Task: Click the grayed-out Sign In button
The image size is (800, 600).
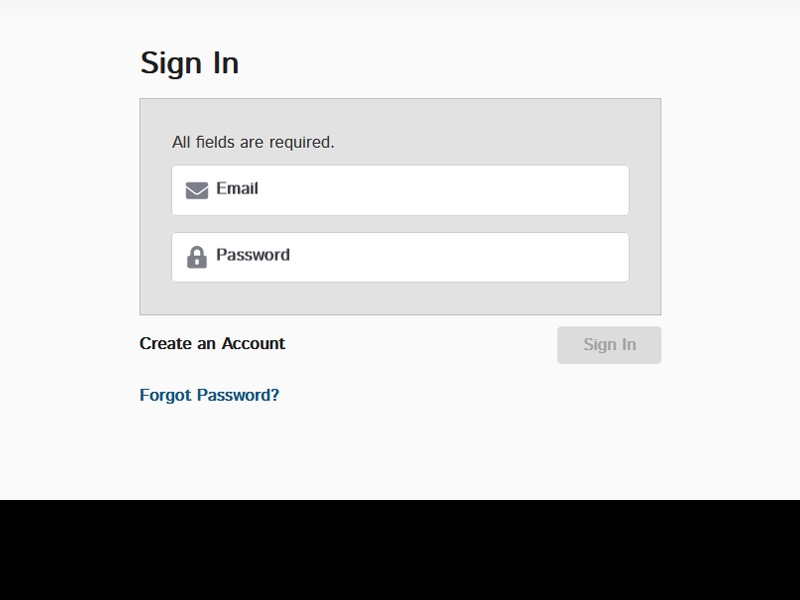Action: coord(609,345)
